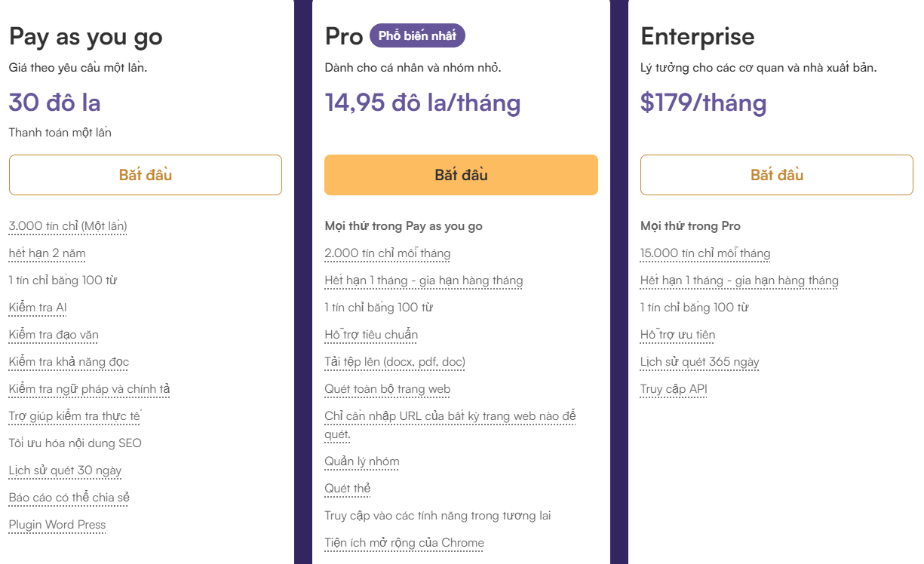Open Tiện ích mở rộng của Chrome
This screenshot has width=924, height=564.
[404, 543]
